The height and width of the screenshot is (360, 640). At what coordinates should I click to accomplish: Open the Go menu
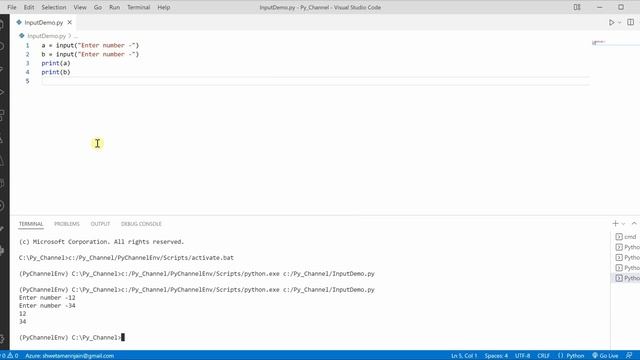click(98, 7)
